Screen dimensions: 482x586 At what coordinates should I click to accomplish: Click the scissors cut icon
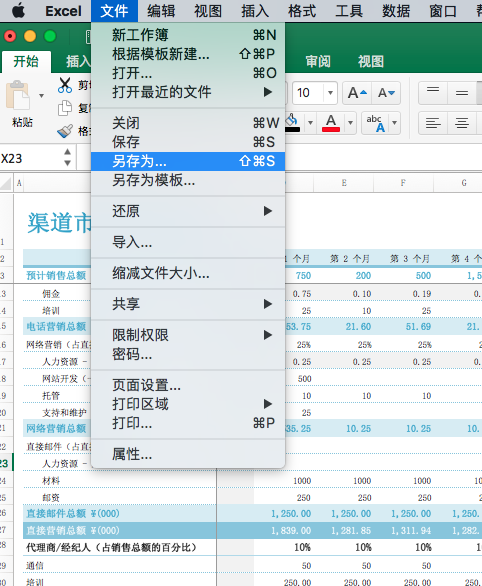click(x=65, y=85)
